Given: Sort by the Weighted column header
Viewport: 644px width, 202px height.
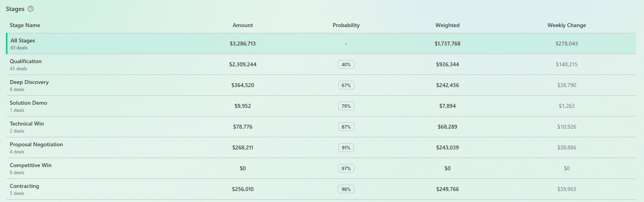Looking at the screenshot, I should (x=447, y=25).
